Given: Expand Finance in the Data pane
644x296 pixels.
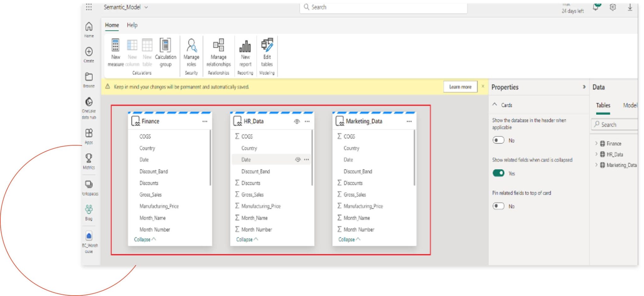Looking at the screenshot, I should (x=596, y=143).
